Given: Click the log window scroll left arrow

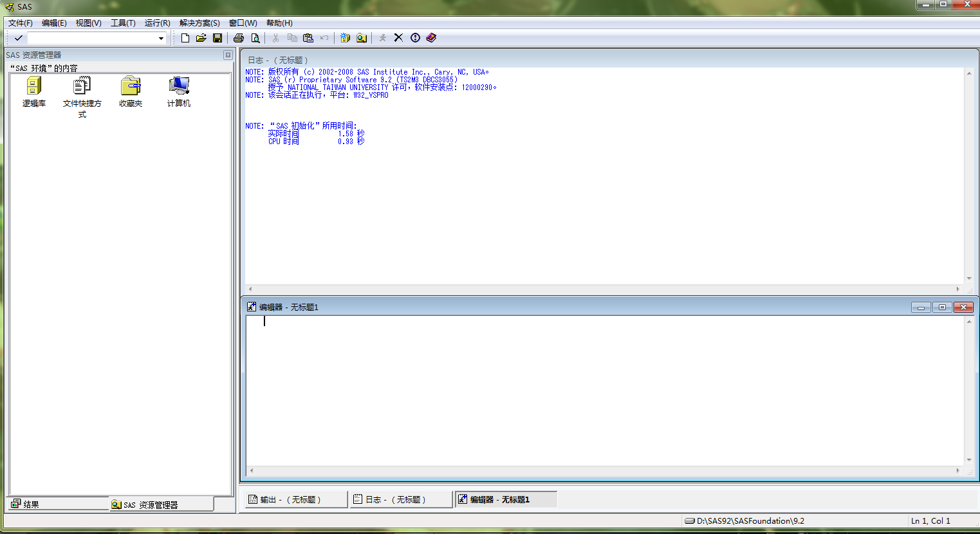Looking at the screenshot, I should click(250, 289).
